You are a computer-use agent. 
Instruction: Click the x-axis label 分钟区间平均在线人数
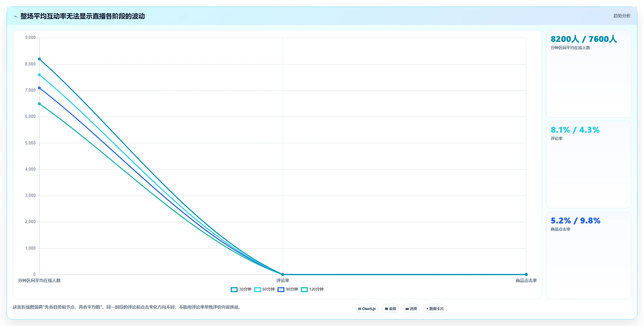click(39, 280)
